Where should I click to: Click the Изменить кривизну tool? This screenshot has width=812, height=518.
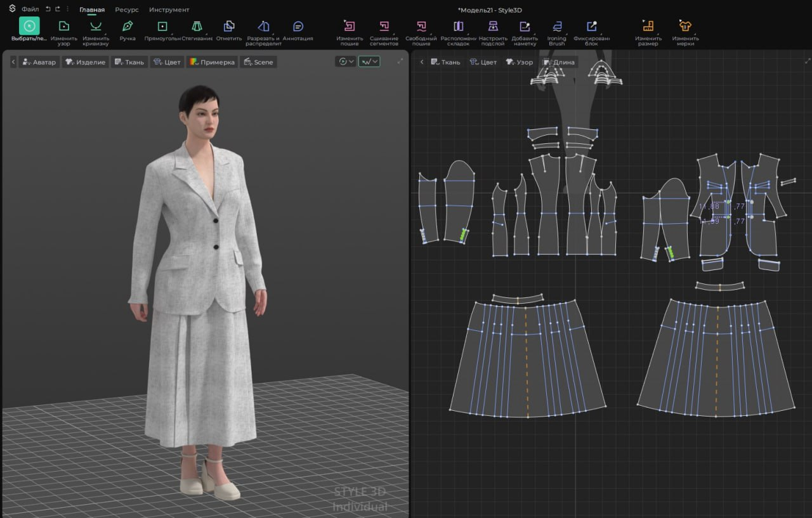[x=96, y=27]
